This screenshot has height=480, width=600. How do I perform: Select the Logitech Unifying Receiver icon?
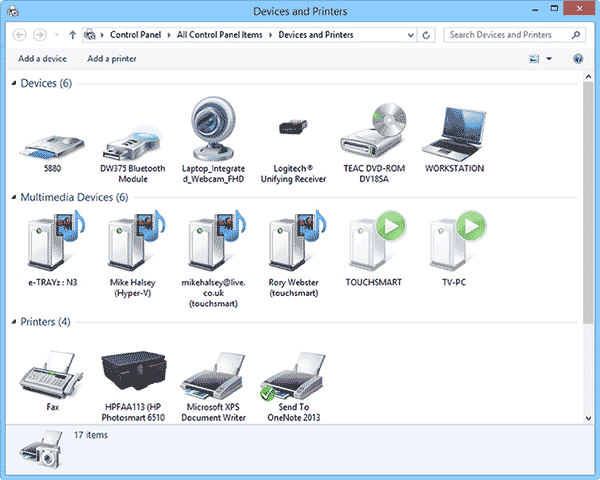(293, 128)
